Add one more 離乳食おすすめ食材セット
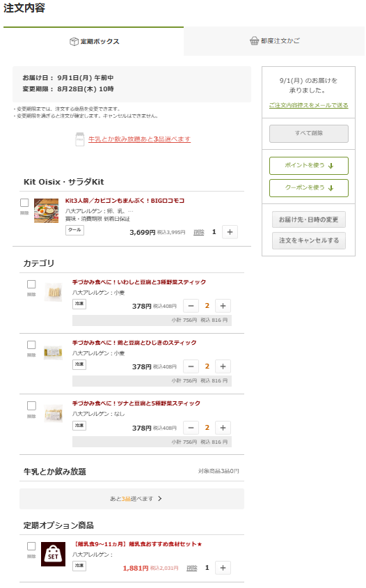The width and height of the screenshot is (366, 588). click(223, 568)
